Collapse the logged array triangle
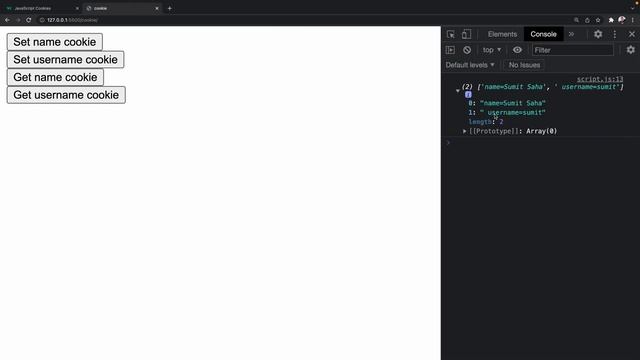 458,91
